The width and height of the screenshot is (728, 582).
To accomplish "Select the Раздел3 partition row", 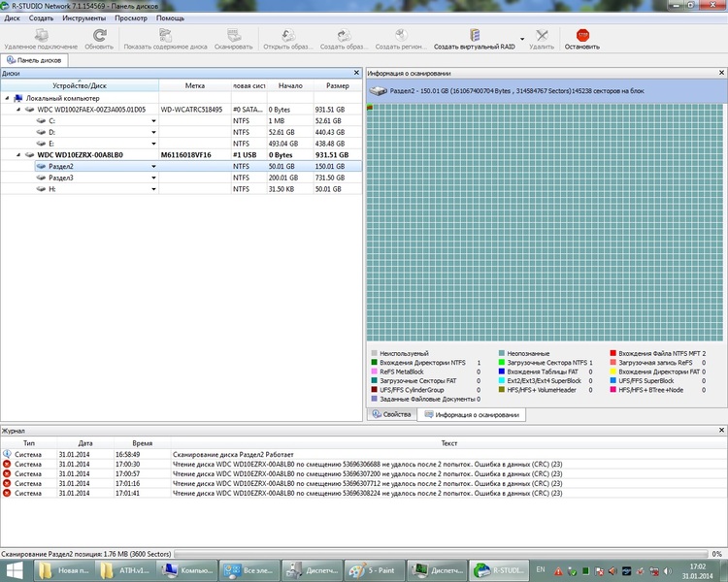I will [62, 178].
